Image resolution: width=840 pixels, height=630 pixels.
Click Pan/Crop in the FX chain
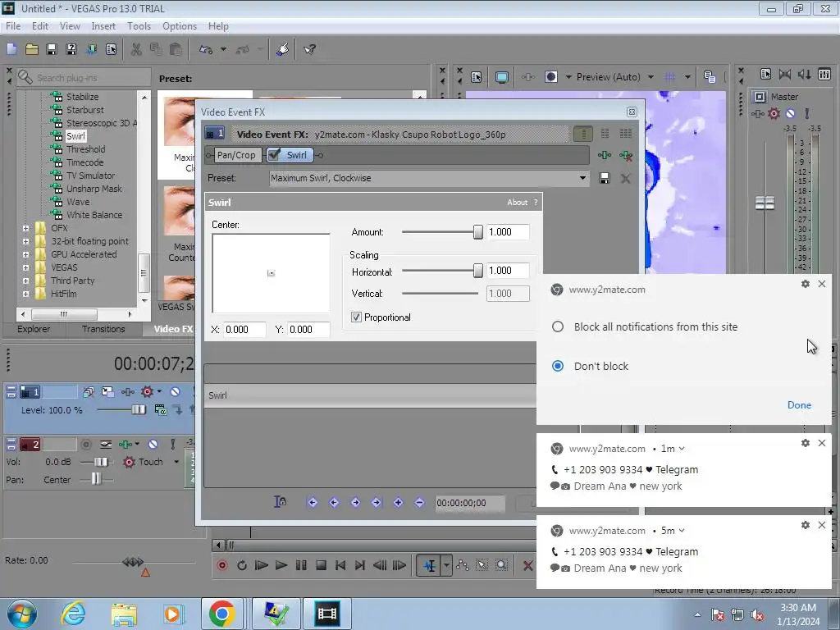coord(236,155)
